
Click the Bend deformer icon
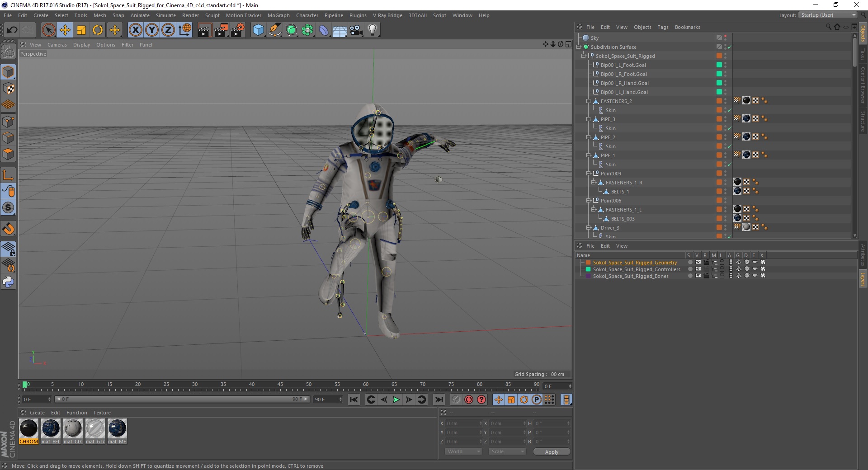(x=324, y=30)
